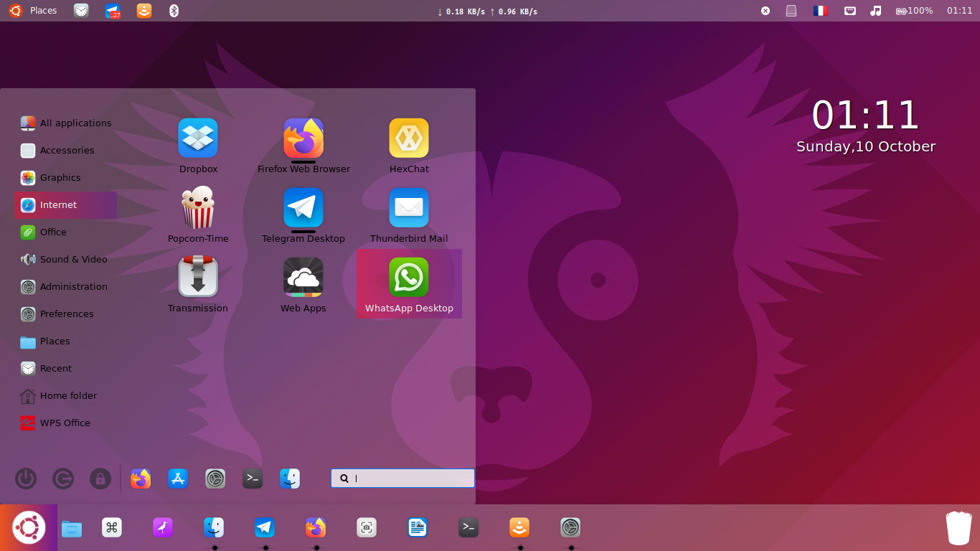The width and height of the screenshot is (980, 551).
Task: Click the removable drive icon in the top panel
Action: point(791,11)
